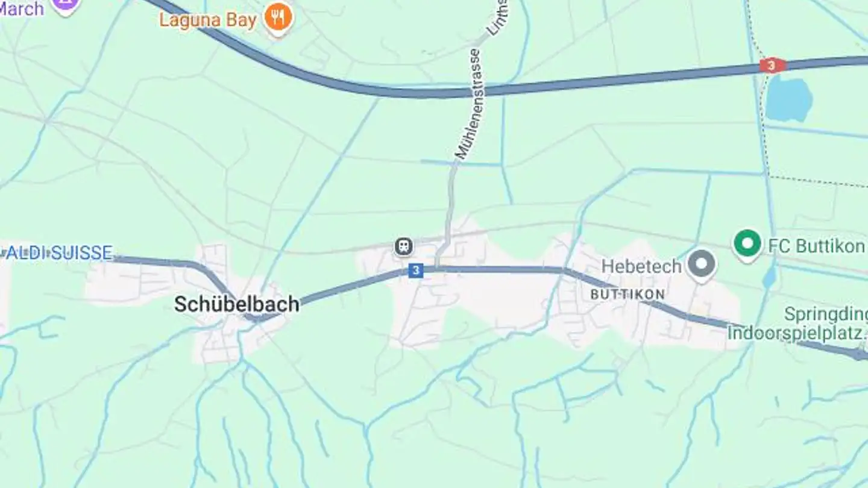Click the gray Hebetech location pin

tap(702, 265)
